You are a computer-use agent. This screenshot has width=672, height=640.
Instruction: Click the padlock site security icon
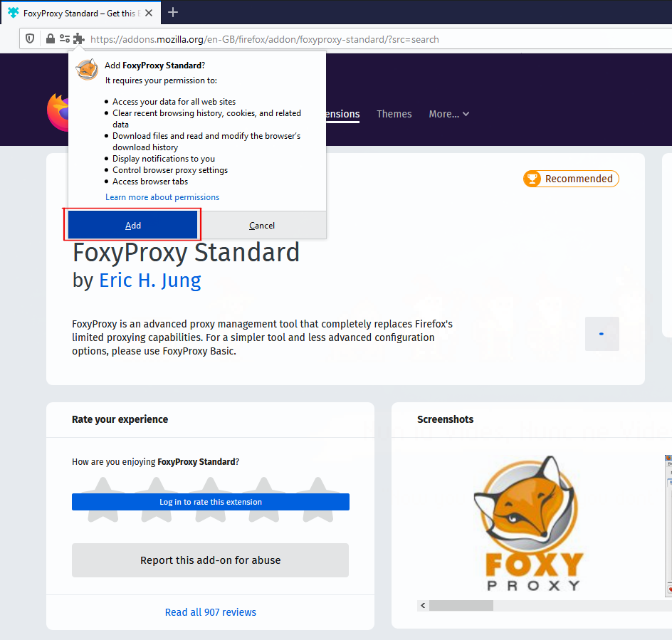click(50, 39)
